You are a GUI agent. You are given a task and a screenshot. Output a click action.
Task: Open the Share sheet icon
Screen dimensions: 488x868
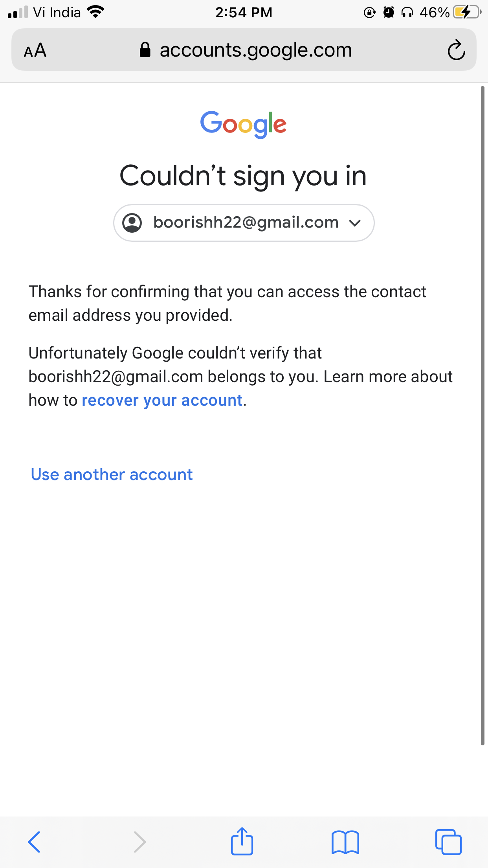click(x=242, y=841)
